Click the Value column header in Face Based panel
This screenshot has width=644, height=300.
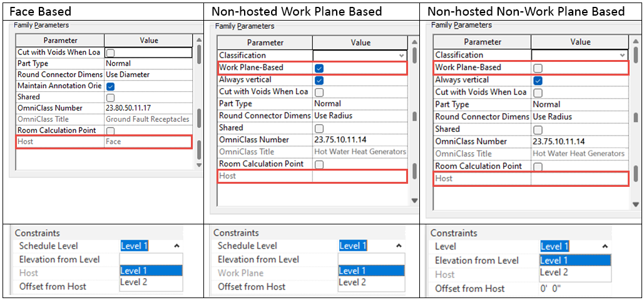pos(148,41)
